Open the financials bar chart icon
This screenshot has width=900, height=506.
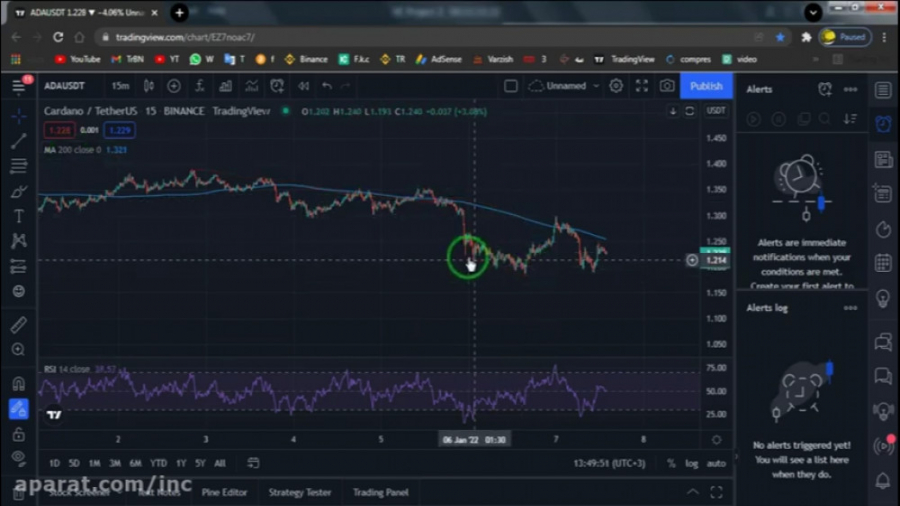pyautogui.click(x=225, y=86)
